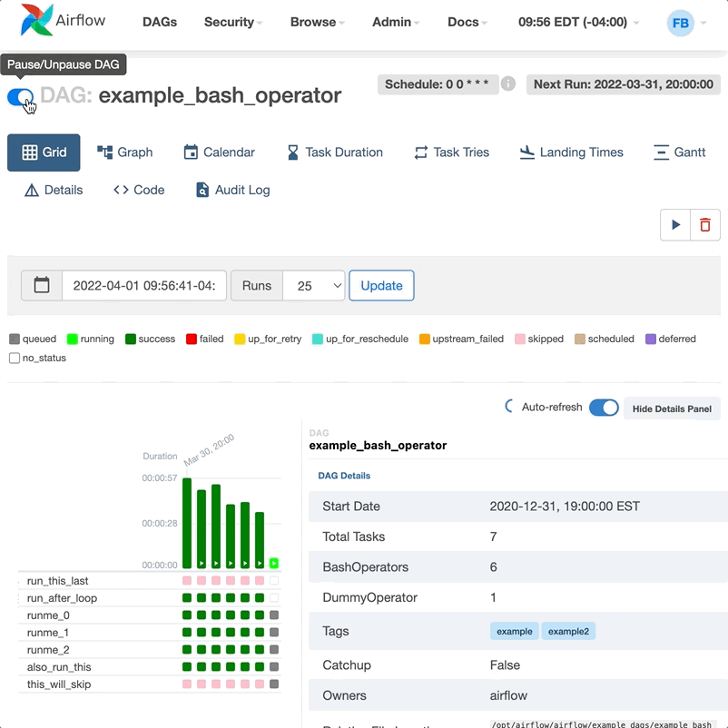The image size is (728, 728).
Task: Open the Calendar view tab
Action: [220, 152]
